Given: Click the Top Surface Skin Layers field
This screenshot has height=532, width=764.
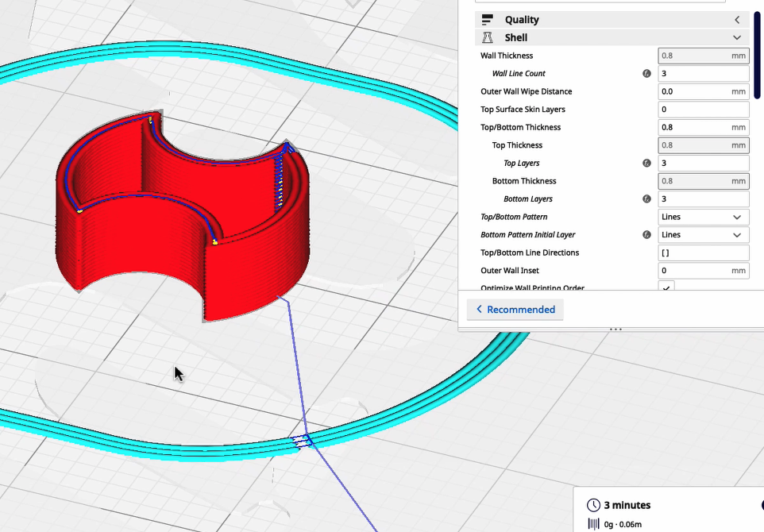Looking at the screenshot, I should pyautogui.click(x=703, y=110).
